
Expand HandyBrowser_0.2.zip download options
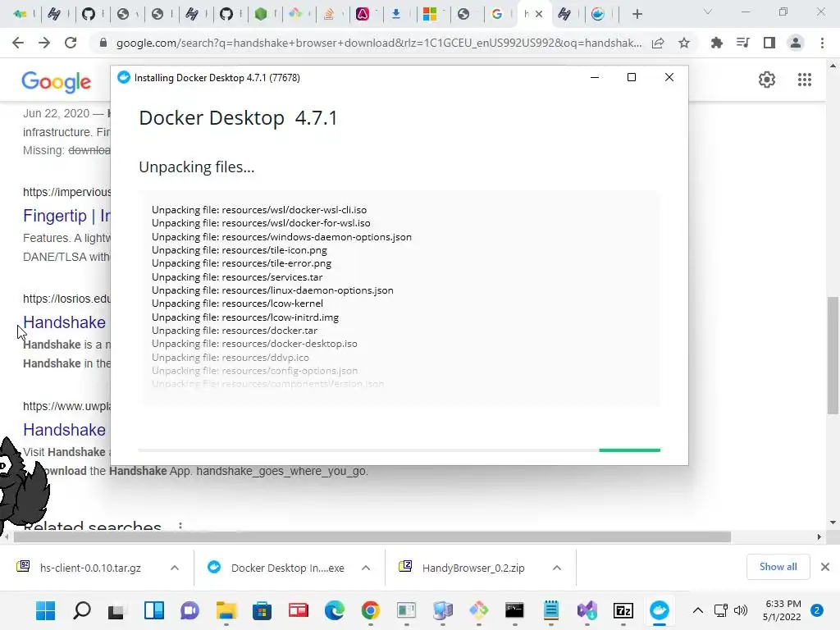[557, 568]
